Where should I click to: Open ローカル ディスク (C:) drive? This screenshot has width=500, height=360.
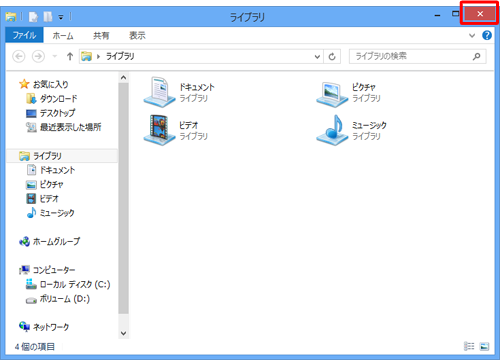click(68, 284)
